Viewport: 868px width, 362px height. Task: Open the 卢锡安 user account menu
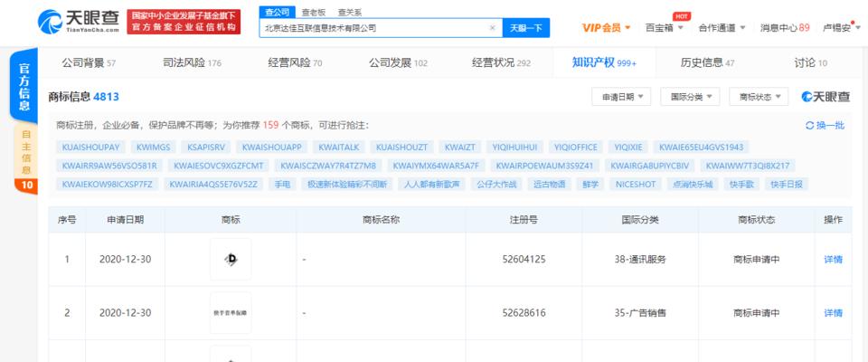841,28
